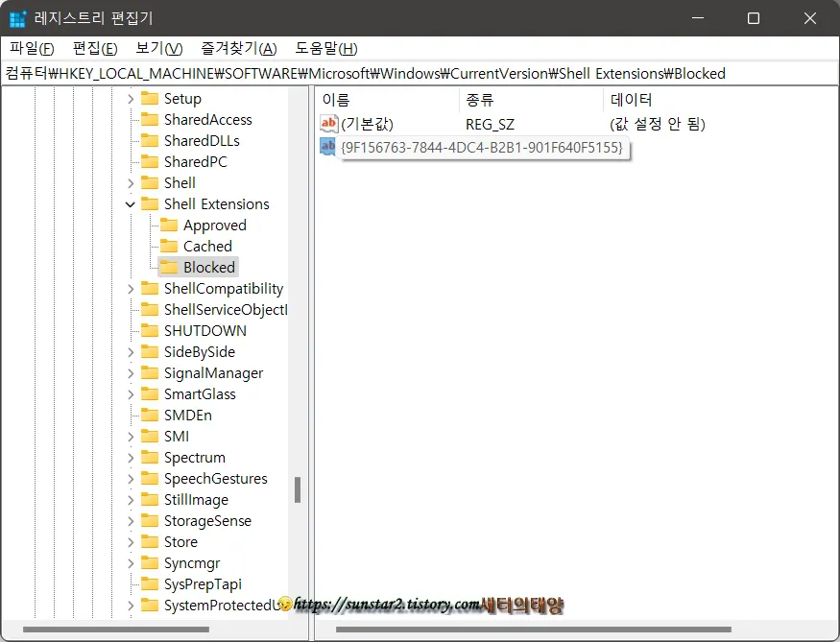Expand the ShellCompatibility node

pos(130,288)
